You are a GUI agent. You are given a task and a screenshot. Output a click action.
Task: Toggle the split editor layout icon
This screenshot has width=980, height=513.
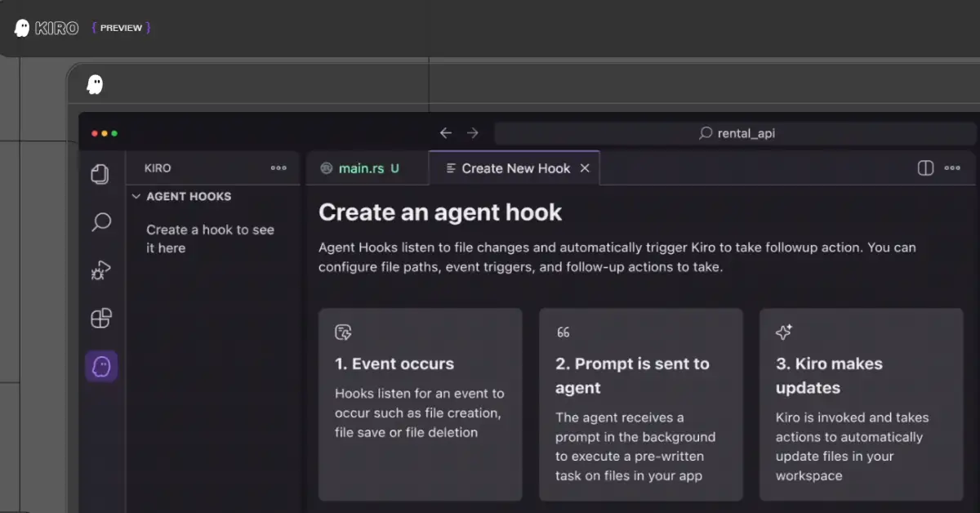(x=925, y=168)
